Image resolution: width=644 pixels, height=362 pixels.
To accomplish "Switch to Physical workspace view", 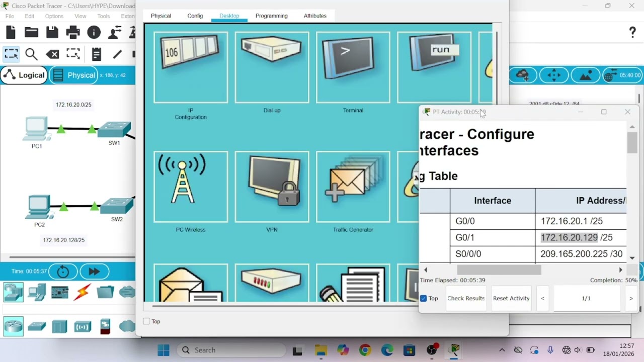I will click(74, 75).
